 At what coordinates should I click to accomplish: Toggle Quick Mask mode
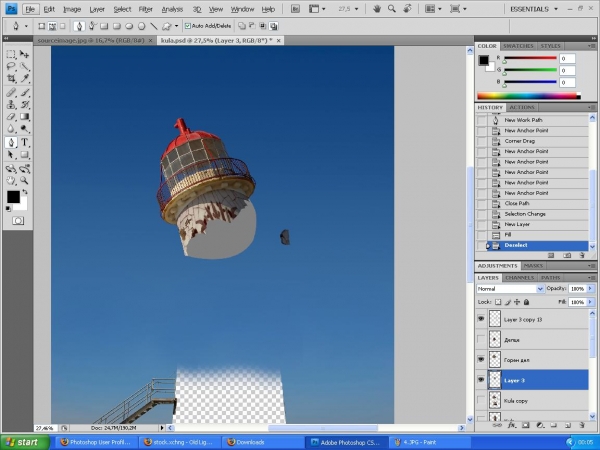(x=18, y=221)
